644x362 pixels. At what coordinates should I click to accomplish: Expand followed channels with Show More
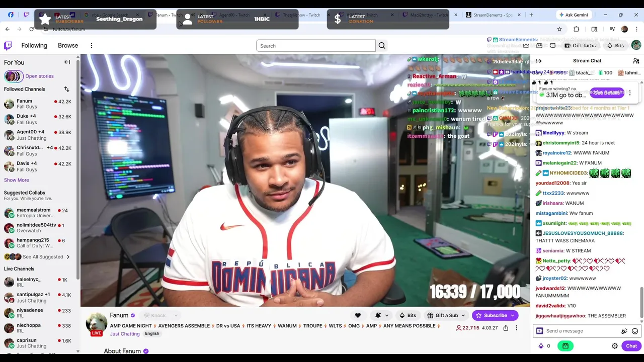tap(17, 180)
